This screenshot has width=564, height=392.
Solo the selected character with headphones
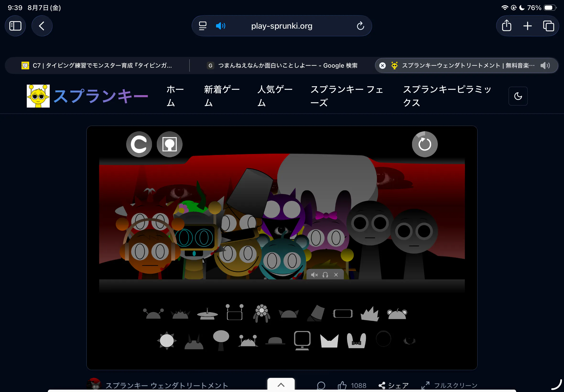(x=325, y=275)
